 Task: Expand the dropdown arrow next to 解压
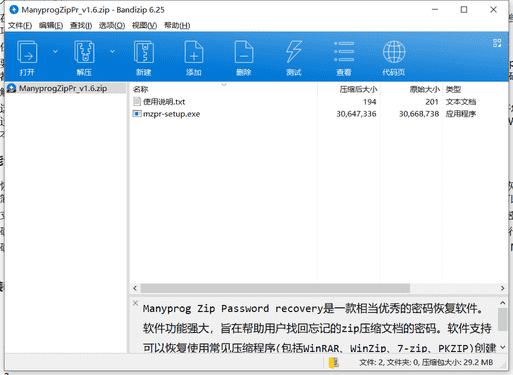pos(112,51)
